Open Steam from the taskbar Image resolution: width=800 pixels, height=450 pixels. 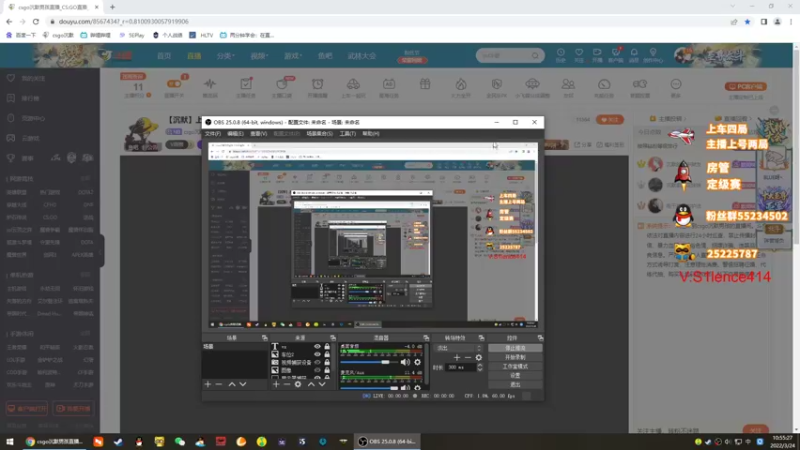click(x=118, y=441)
